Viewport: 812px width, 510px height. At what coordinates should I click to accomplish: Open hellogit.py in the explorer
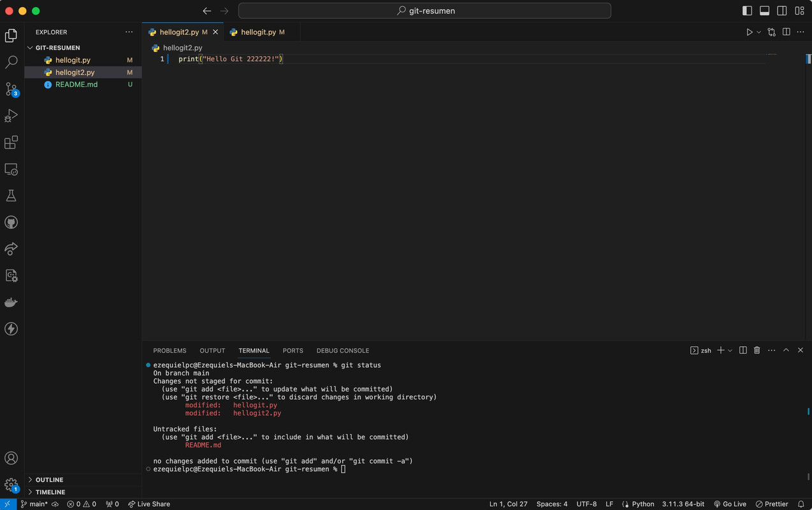(83, 60)
